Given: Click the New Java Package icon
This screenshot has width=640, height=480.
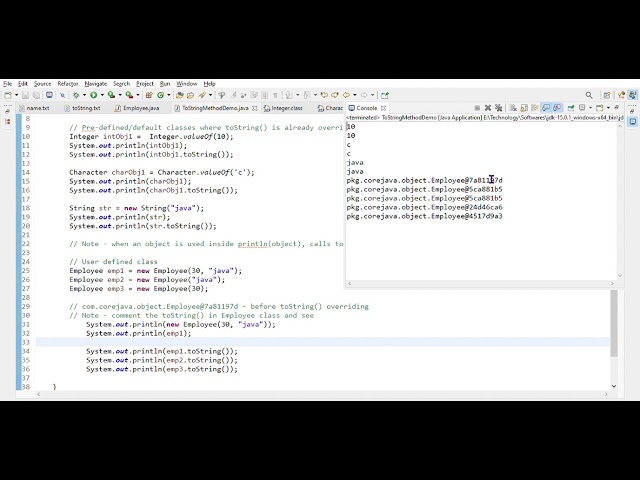Looking at the screenshot, I should [149, 95].
